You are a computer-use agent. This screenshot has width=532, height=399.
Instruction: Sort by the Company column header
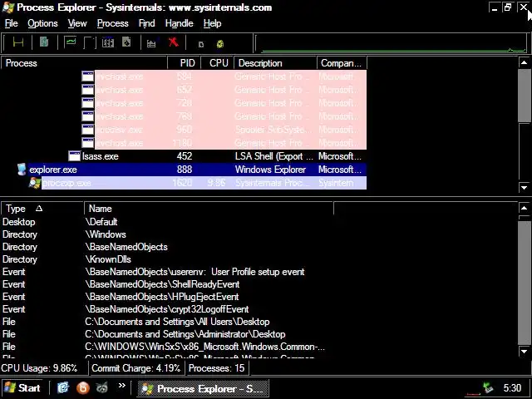342,63
